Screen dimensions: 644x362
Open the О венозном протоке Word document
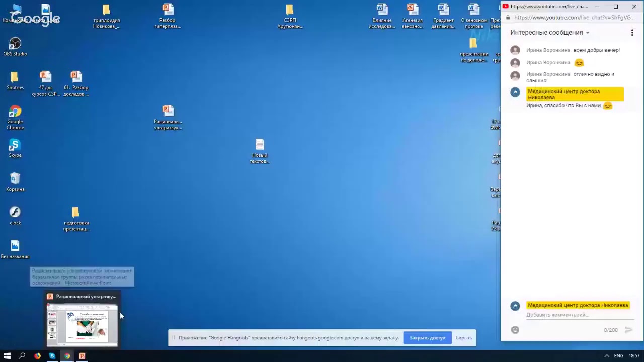click(474, 16)
